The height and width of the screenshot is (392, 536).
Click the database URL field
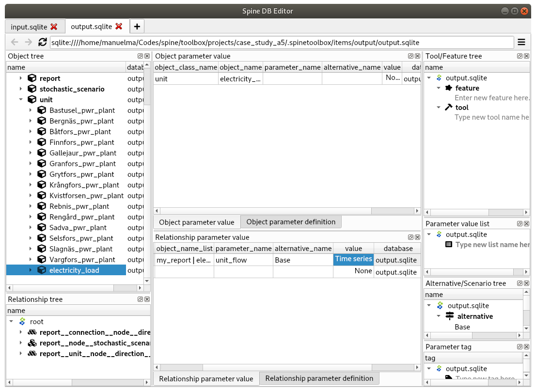[282, 42]
